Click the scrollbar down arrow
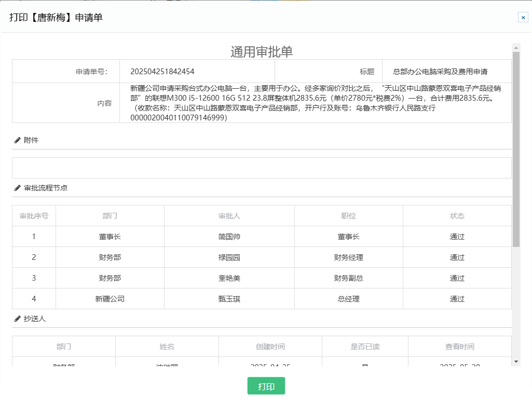The width and height of the screenshot is (532, 413). click(516, 361)
